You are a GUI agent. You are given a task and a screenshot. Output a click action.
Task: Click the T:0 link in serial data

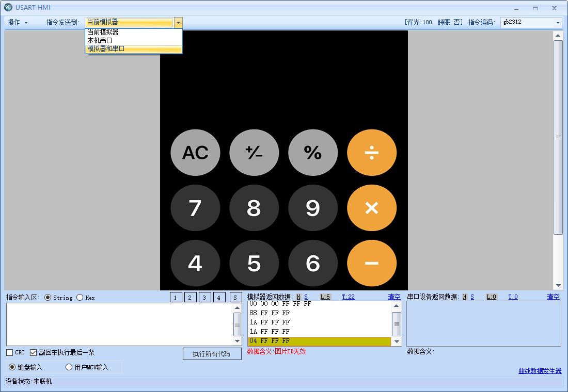tap(513, 297)
